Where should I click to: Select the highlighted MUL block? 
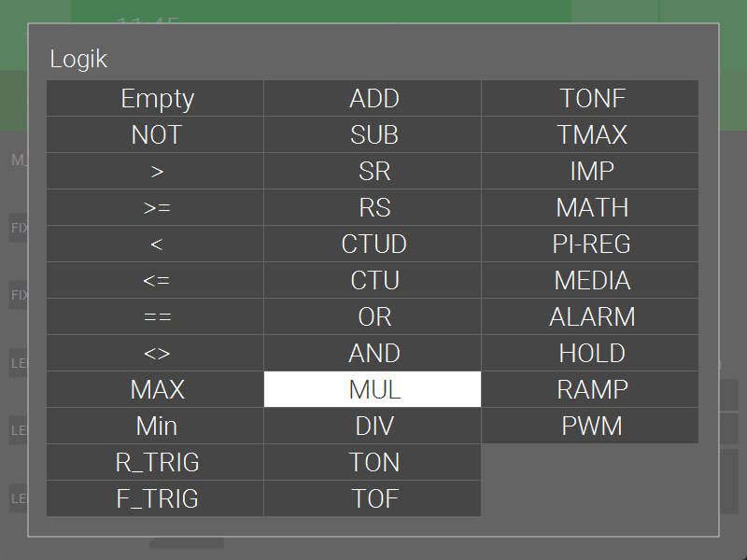[x=373, y=389]
